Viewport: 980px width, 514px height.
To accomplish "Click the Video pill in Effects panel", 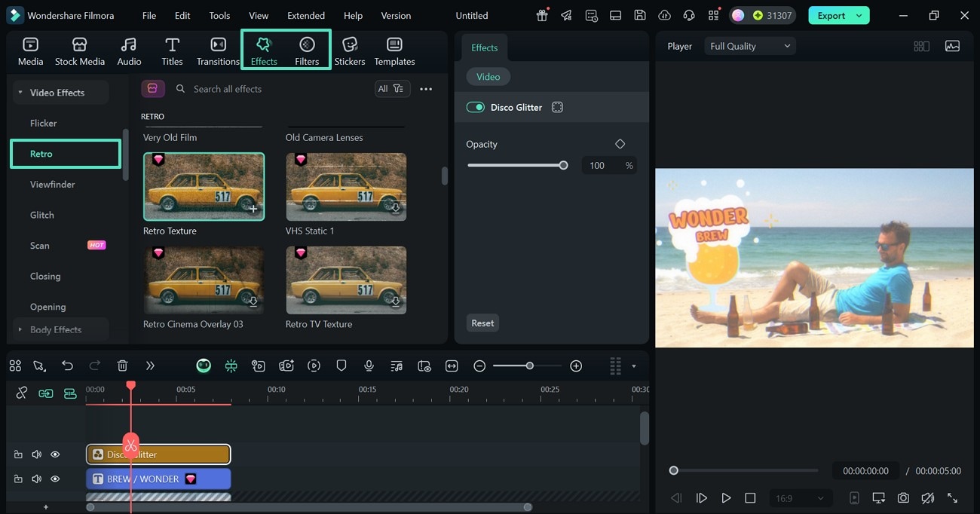I will [488, 77].
